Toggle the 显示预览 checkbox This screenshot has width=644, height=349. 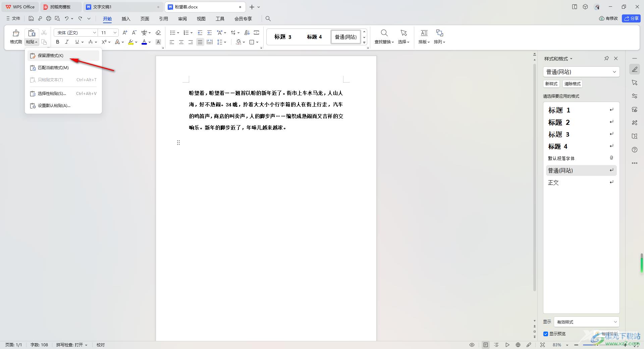pos(546,334)
